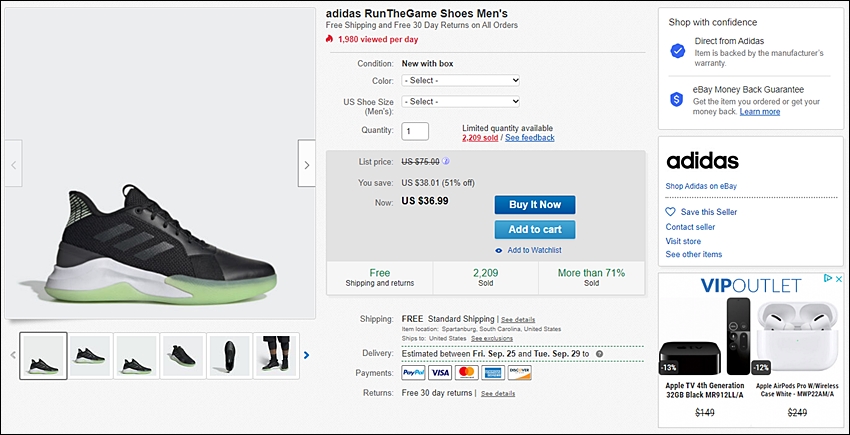Screen dimensions: 850x435
Task: Open the Learn more guarantee link
Action: tap(759, 112)
